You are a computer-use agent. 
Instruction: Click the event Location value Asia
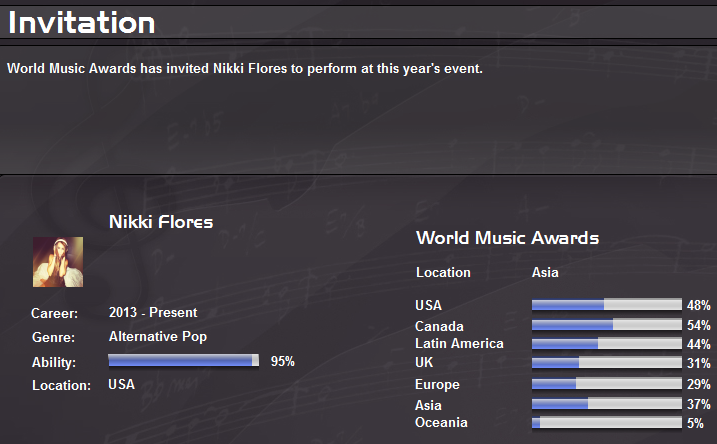pos(545,272)
